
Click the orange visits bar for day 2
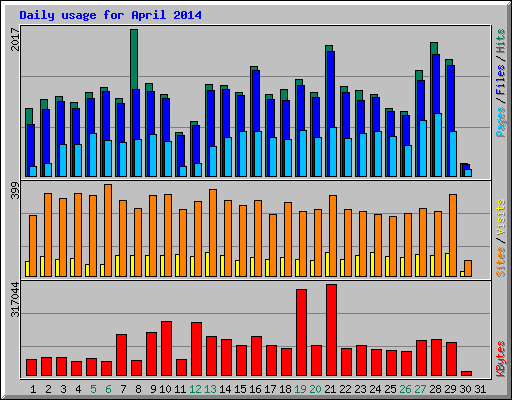(48, 235)
